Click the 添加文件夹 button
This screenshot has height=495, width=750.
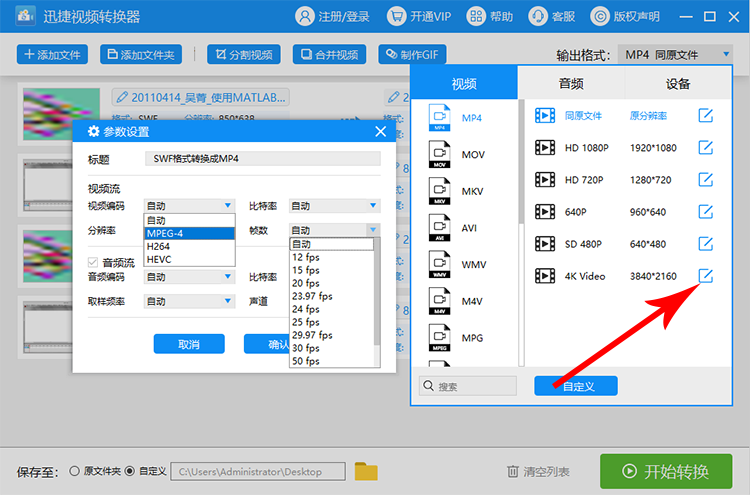tap(141, 55)
